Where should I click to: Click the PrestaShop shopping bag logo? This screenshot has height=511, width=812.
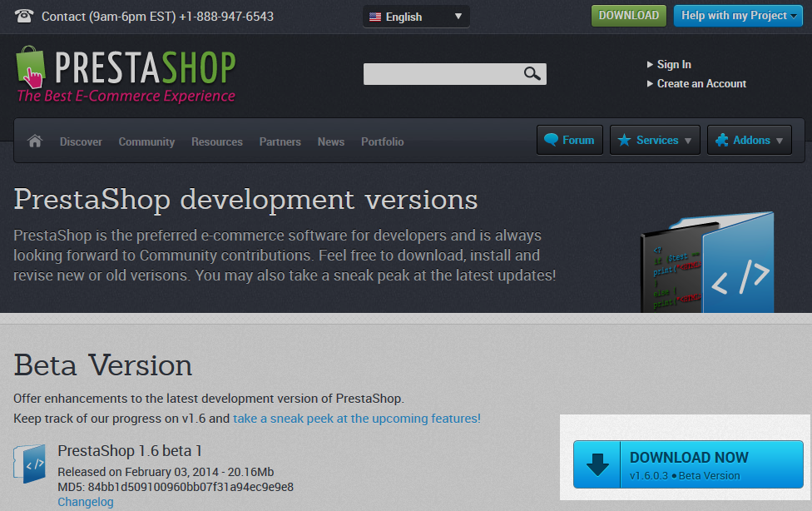click(x=31, y=67)
